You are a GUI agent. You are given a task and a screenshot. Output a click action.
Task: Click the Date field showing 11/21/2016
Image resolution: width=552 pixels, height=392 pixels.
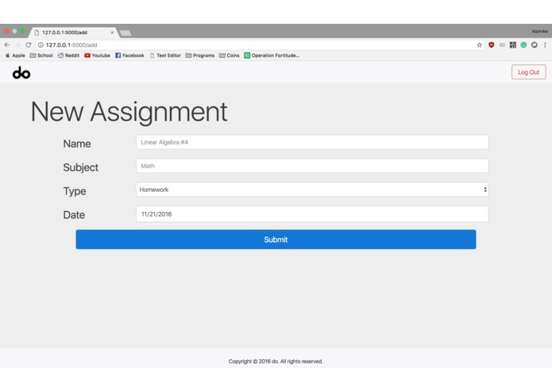pyautogui.click(x=312, y=214)
